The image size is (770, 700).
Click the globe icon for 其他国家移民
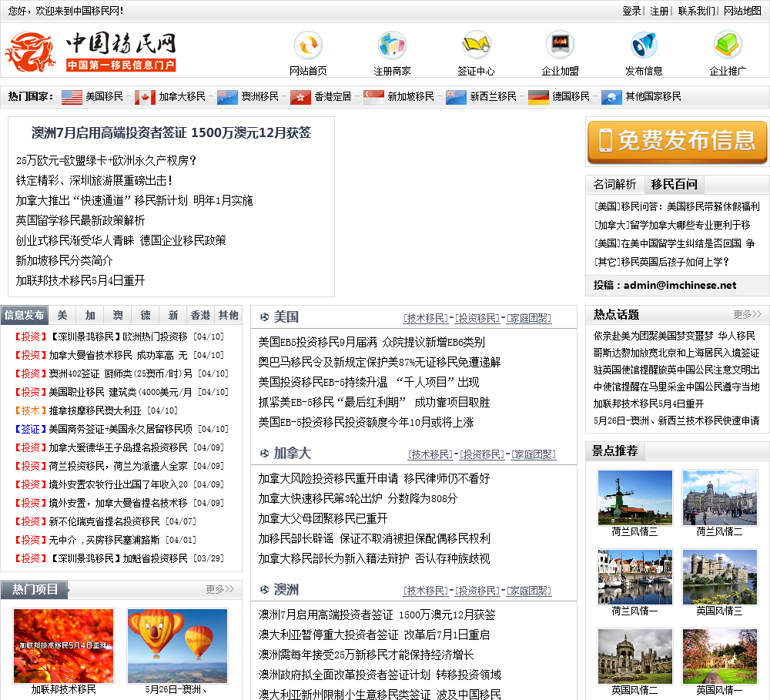tap(611, 97)
